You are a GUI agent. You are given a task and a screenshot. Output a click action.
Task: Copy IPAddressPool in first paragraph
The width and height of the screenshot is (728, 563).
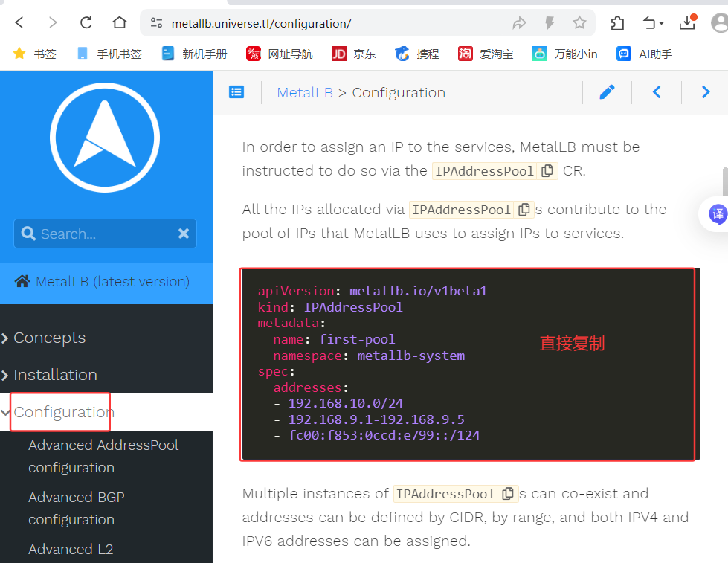(x=547, y=171)
